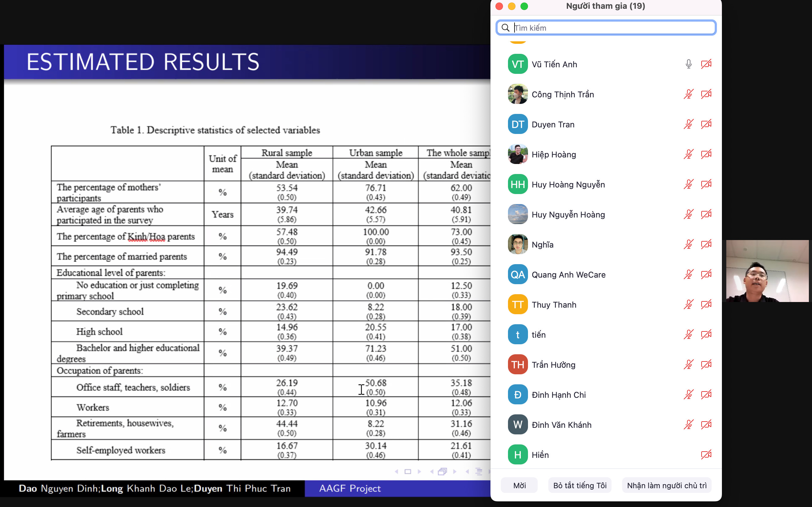Viewport: 812px width, 507px height.
Task: Go to previous slide via leftmost arrow
Action: (x=396, y=472)
